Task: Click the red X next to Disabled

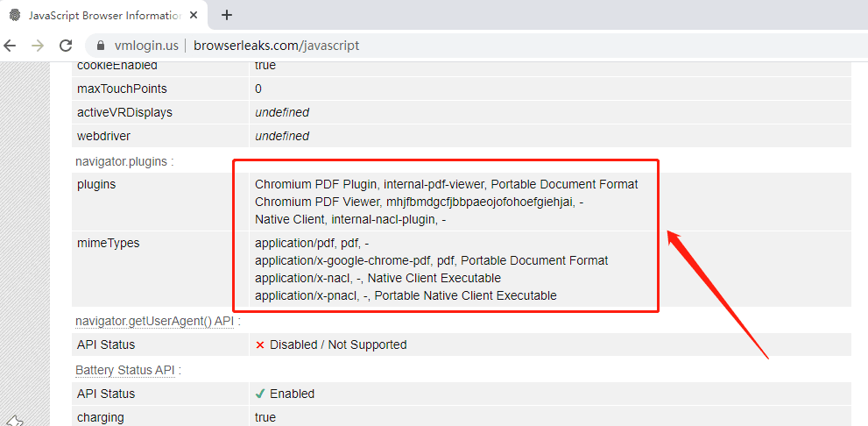Action: click(x=260, y=344)
